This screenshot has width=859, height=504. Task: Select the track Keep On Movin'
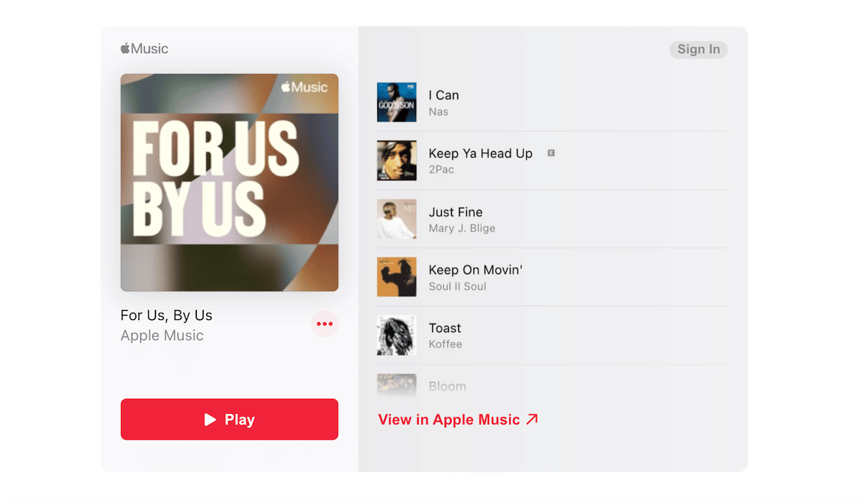coord(553,277)
